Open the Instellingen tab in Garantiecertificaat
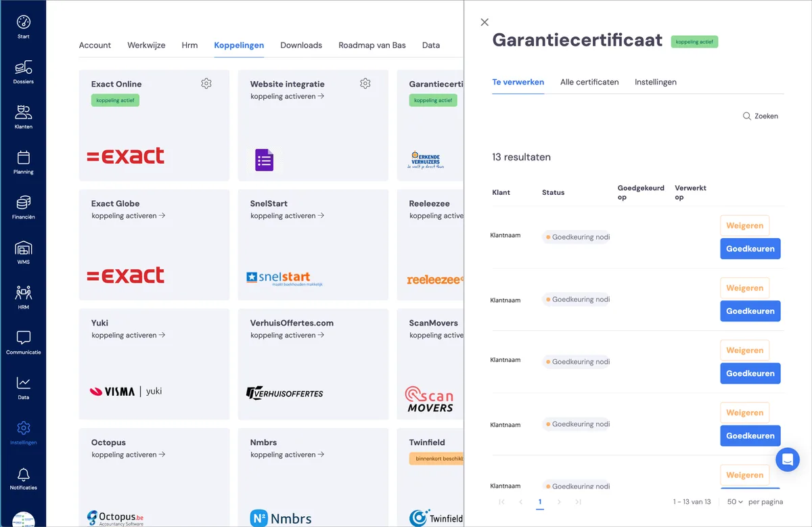This screenshot has height=527, width=812. tap(656, 82)
